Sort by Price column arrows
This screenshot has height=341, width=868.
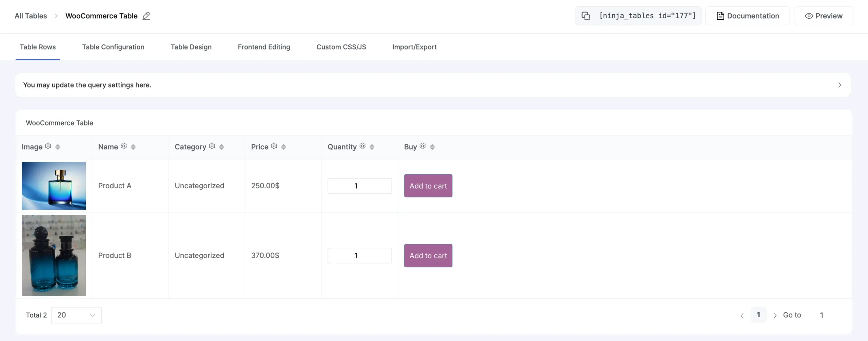tap(283, 147)
